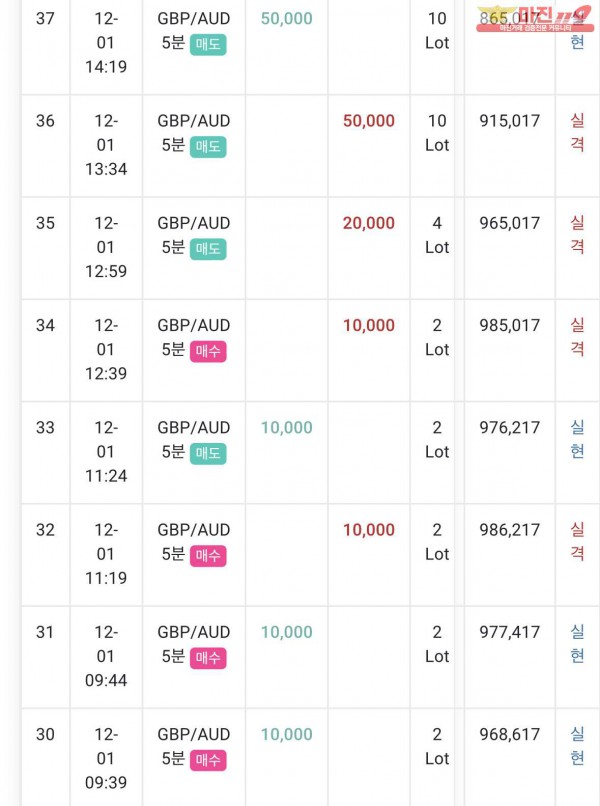Click the 매수 badge in row 30

coord(208,759)
